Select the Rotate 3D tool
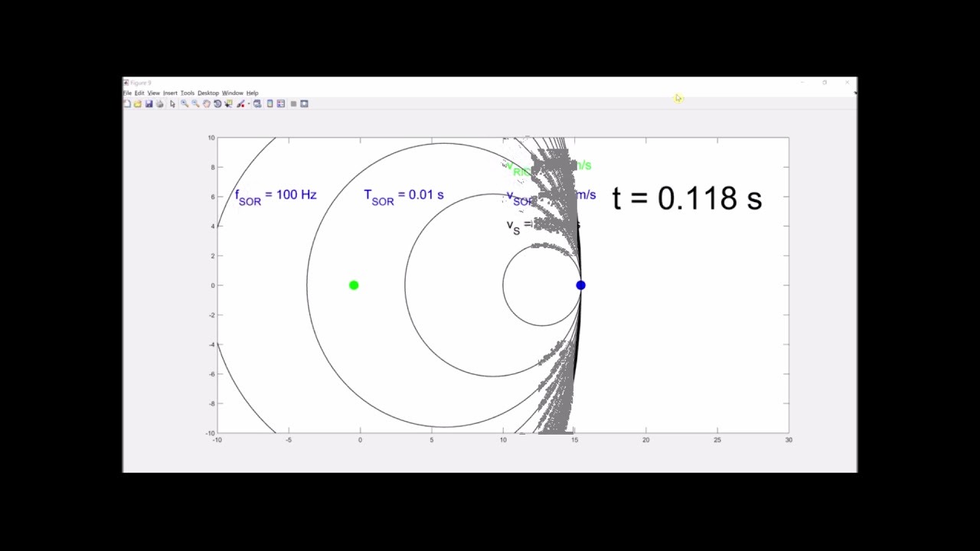The width and height of the screenshot is (980, 551). click(217, 103)
